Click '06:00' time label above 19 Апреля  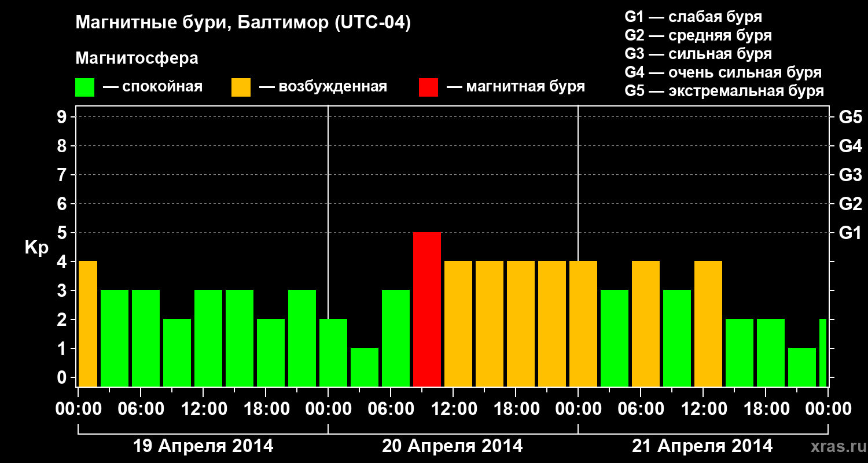tap(141, 409)
